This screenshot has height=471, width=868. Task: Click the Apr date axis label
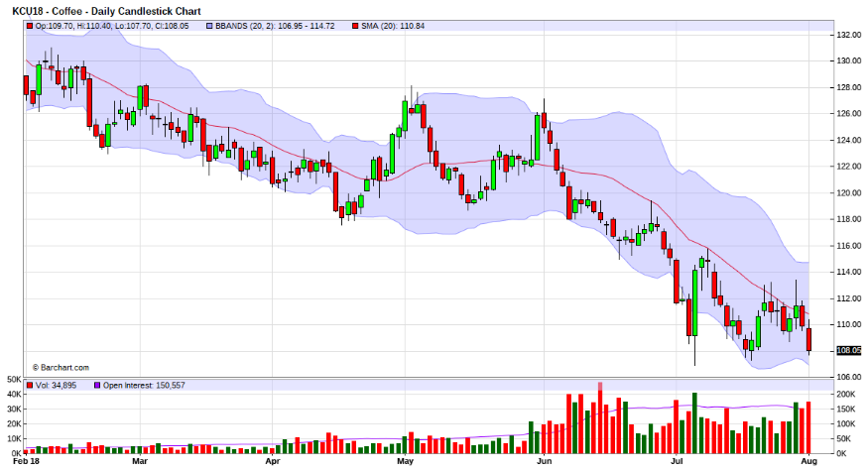click(x=273, y=461)
